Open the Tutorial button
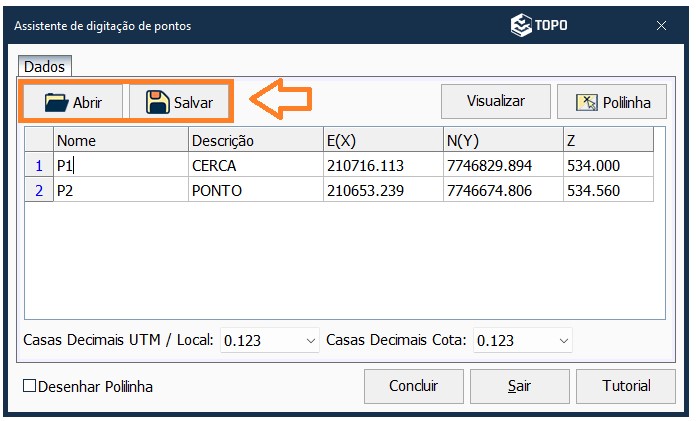 tap(626, 386)
